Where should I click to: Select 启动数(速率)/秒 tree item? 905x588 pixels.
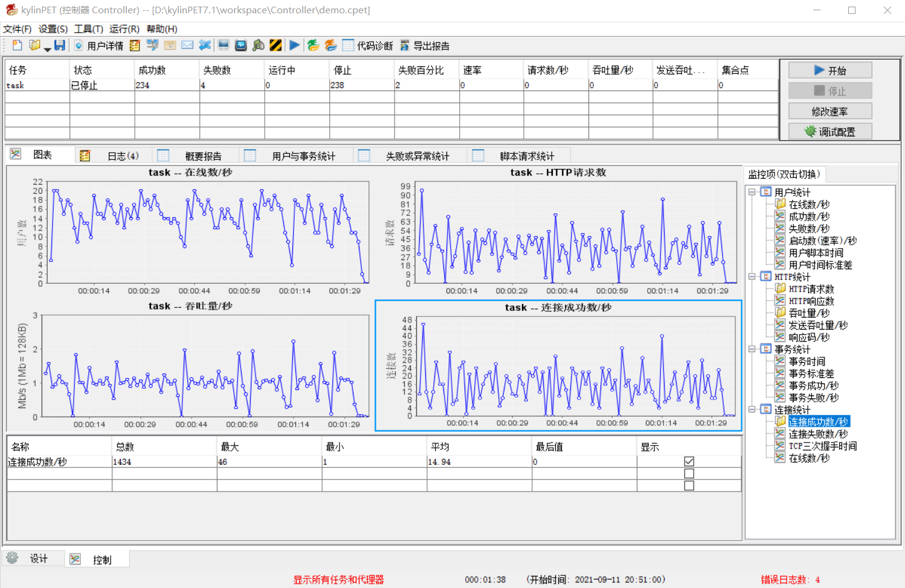point(823,240)
